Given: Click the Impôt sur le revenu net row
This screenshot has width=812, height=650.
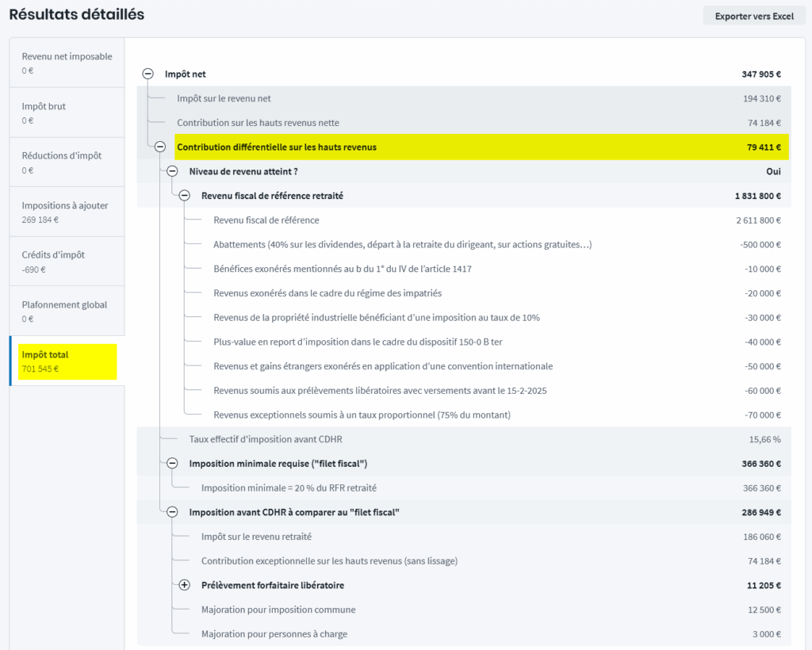Looking at the screenshot, I should click(224, 98).
